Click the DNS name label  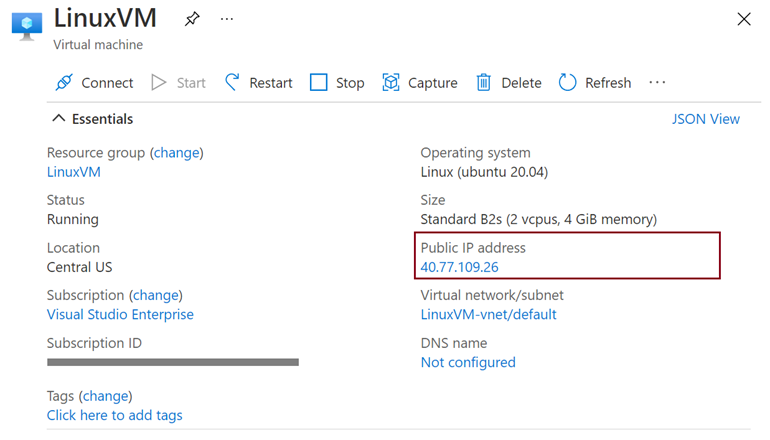coord(454,343)
